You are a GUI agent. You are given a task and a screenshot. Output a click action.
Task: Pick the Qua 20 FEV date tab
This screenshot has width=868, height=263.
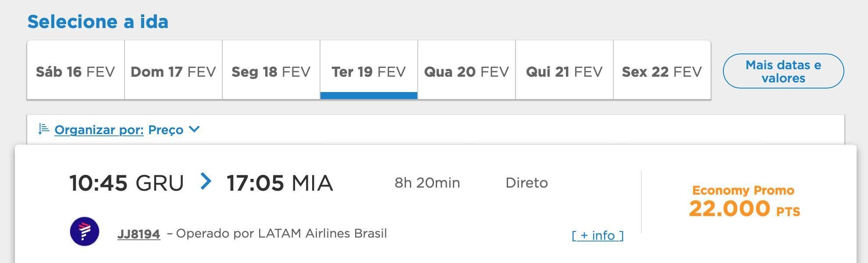tap(466, 70)
